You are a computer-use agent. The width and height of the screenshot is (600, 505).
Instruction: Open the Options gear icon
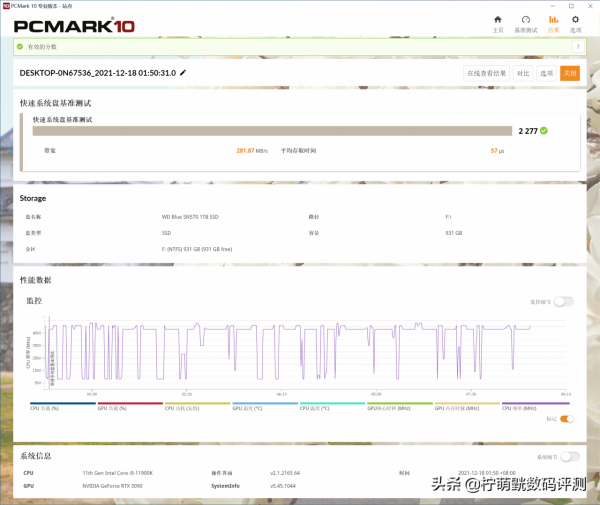[575, 20]
